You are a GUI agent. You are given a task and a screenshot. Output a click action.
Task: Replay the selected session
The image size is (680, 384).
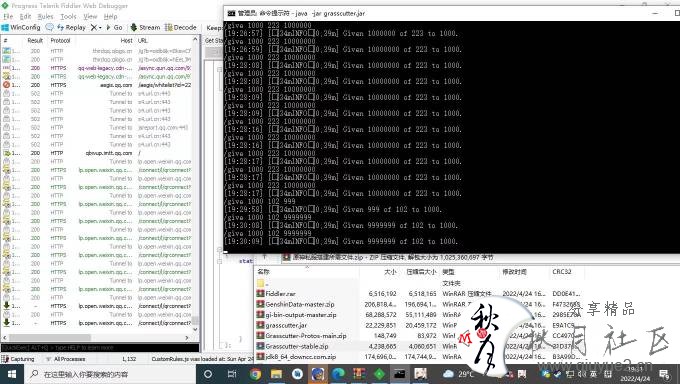(72, 27)
